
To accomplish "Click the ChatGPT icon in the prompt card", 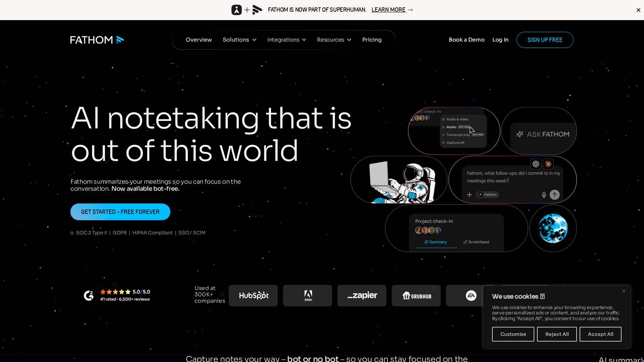I will [536, 164].
